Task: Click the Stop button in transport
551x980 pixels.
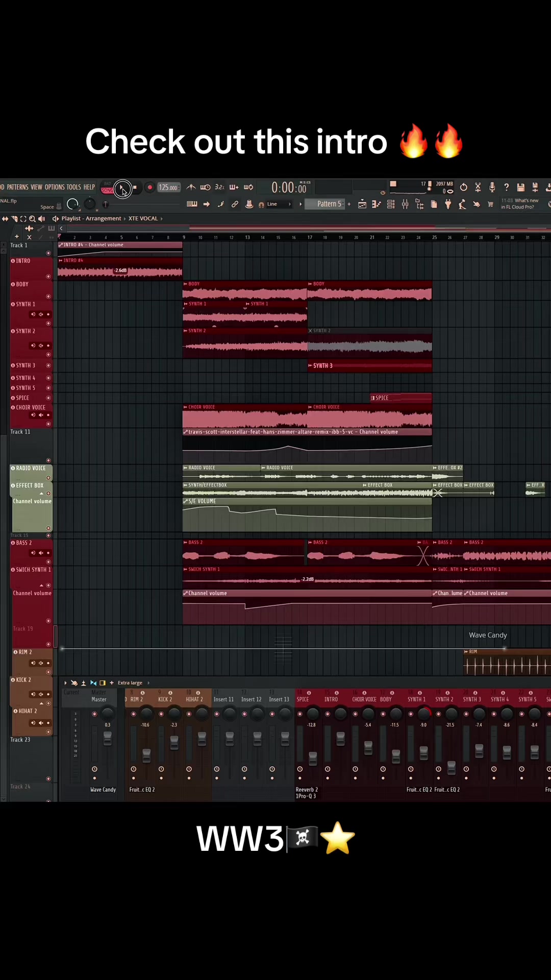Action: 135,187
